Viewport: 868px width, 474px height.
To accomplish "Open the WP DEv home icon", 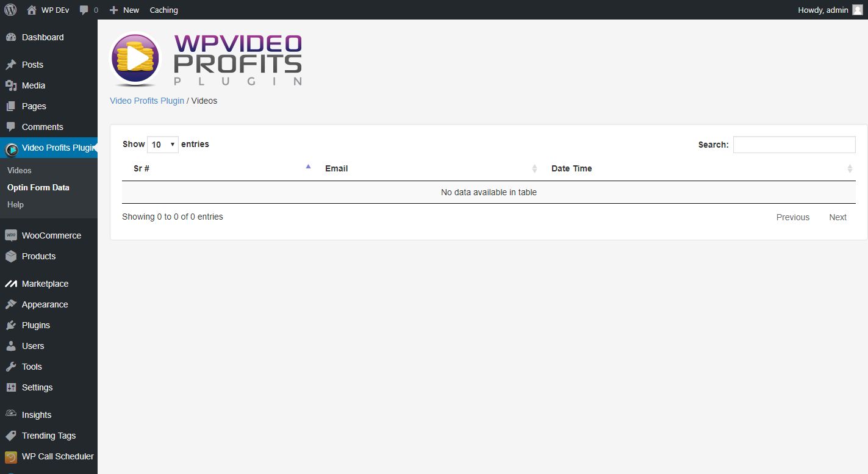I will 32,10.
